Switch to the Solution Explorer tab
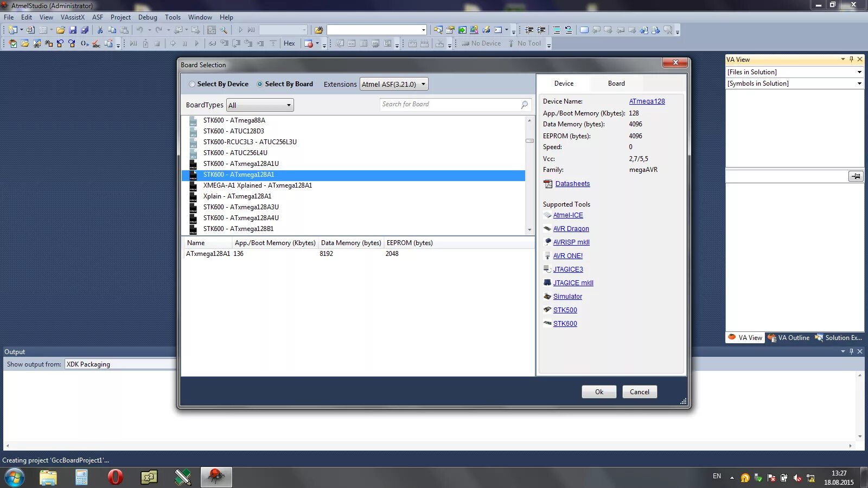This screenshot has width=868, height=488. tap(839, 338)
